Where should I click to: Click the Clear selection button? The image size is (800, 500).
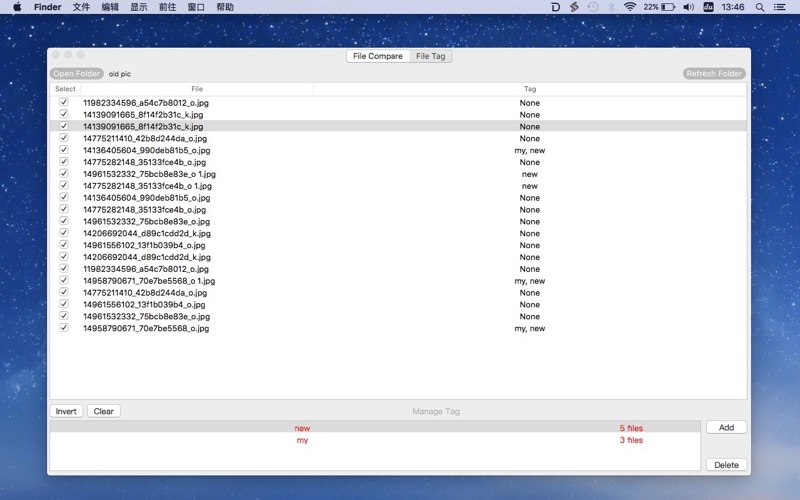click(x=104, y=411)
